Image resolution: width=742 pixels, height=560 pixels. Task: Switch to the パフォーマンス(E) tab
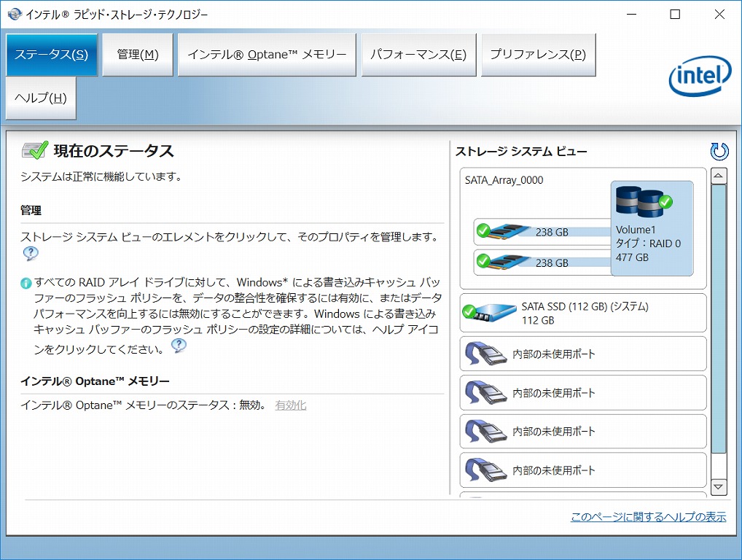click(x=418, y=55)
